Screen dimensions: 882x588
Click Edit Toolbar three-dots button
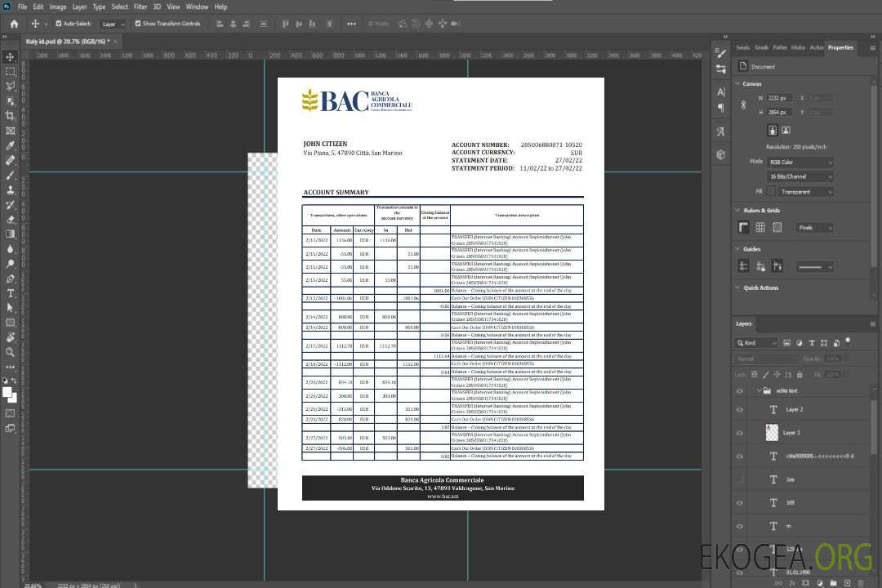pos(10,367)
